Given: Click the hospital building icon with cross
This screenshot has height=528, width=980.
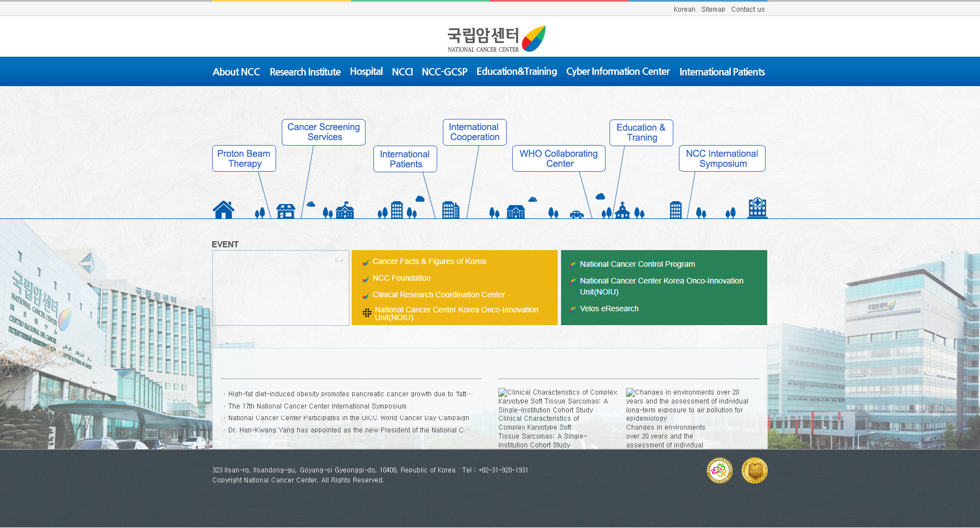Looking at the screenshot, I should [757, 208].
